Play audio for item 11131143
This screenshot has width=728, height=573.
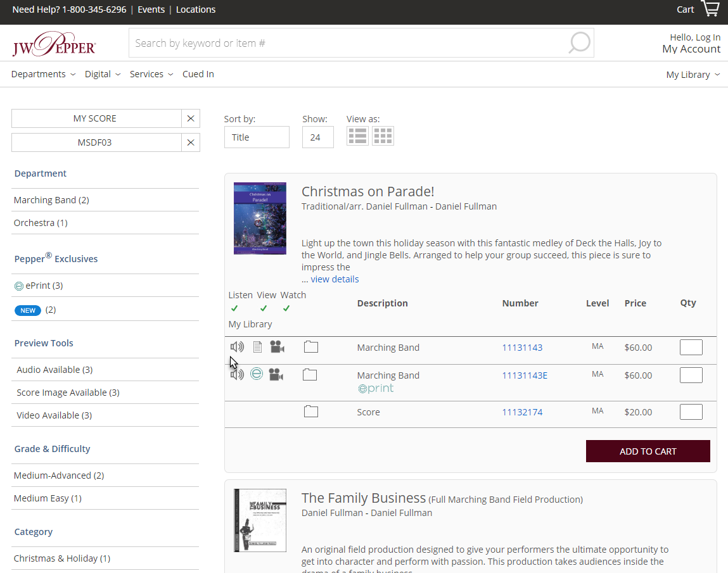[x=237, y=347]
